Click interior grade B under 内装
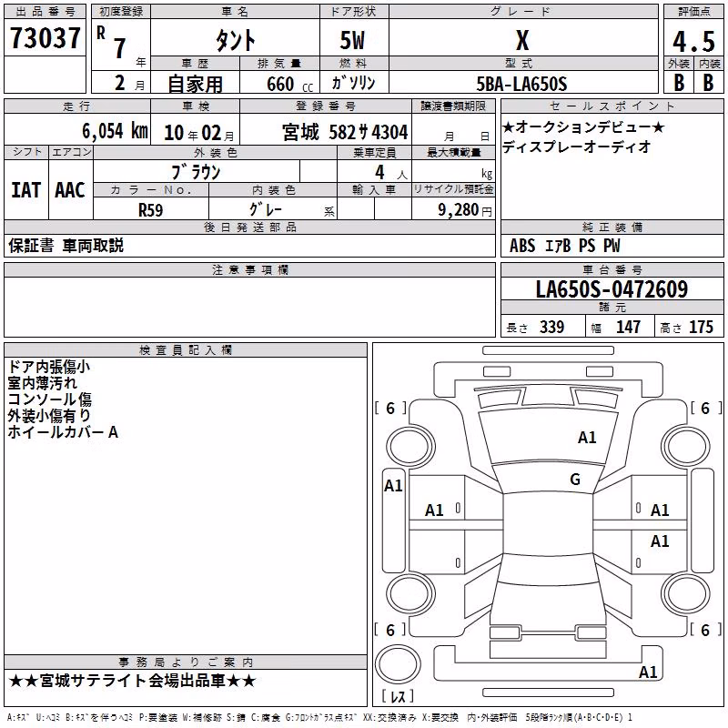 [x=709, y=83]
